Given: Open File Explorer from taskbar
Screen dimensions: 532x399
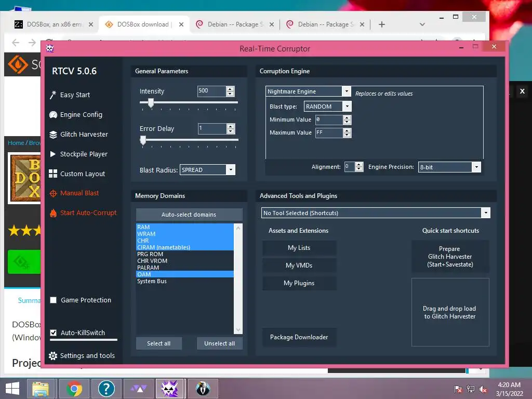Looking at the screenshot, I should click(x=41, y=389).
